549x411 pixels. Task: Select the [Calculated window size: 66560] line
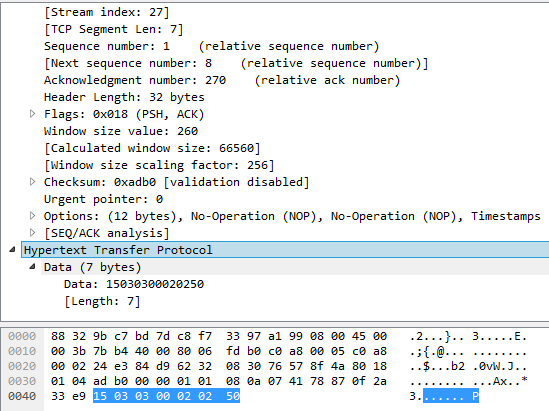click(152, 148)
